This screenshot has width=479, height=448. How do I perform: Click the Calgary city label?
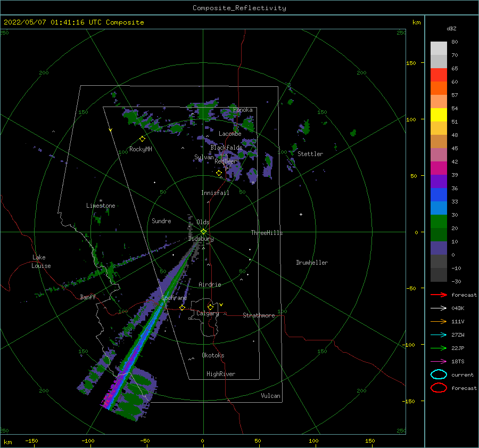[x=208, y=313]
